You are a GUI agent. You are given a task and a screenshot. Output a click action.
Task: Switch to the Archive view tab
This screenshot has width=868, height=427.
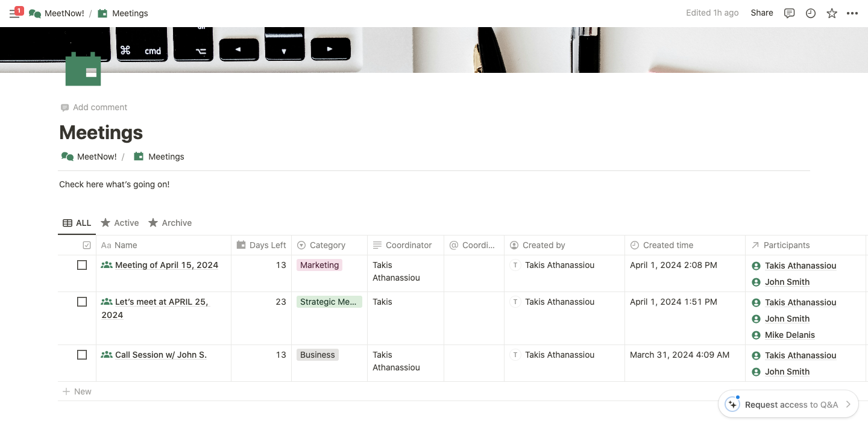click(170, 223)
